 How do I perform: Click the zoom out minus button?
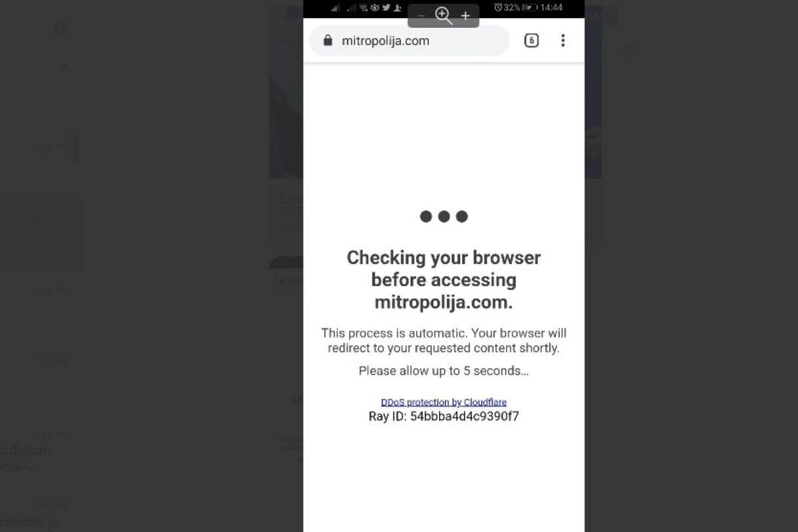(x=421, y=16)
